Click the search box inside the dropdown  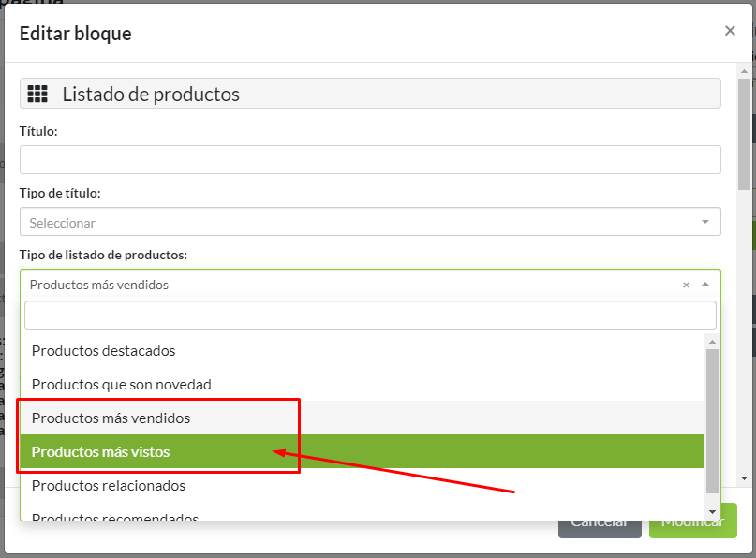pos(370,315)
